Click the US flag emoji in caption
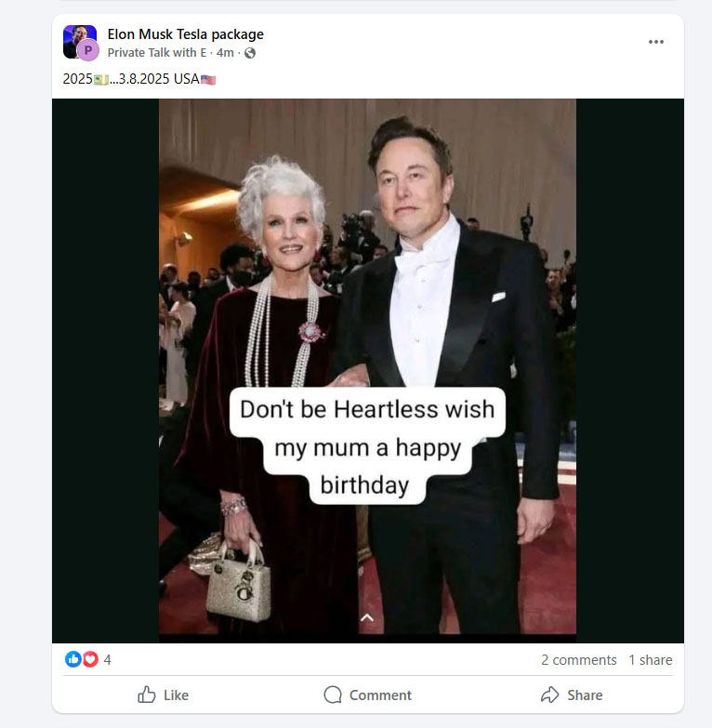Viewport: 712px width, 728px height. (x=208, y=79)
